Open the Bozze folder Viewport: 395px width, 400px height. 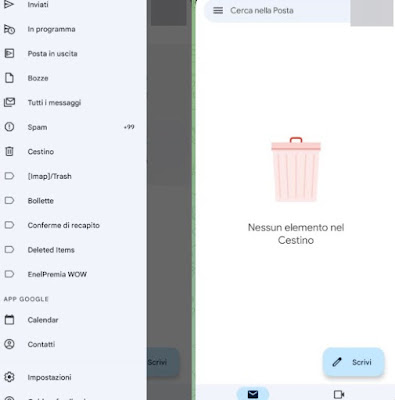click(73, 78)
